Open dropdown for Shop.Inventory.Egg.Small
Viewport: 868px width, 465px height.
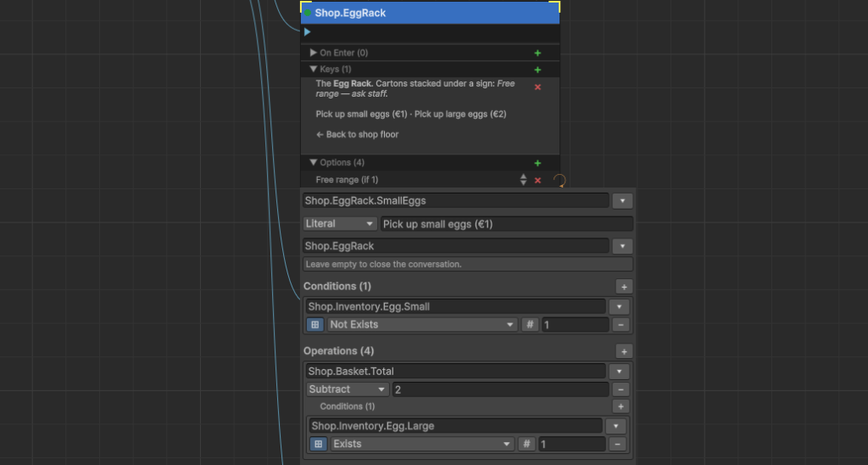point(619,306)
